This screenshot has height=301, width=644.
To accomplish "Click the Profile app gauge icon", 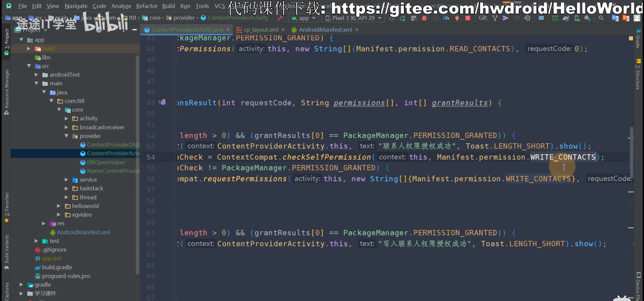I will coord(446,18).
